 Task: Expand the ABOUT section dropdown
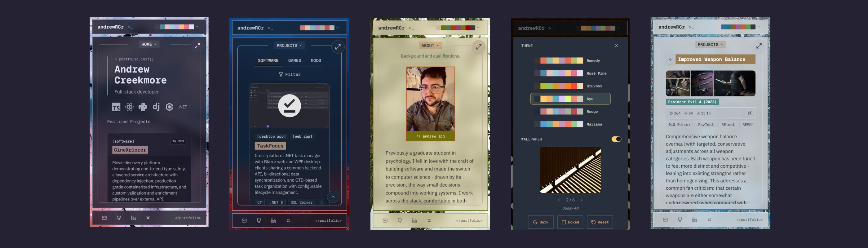click(430, 46)
